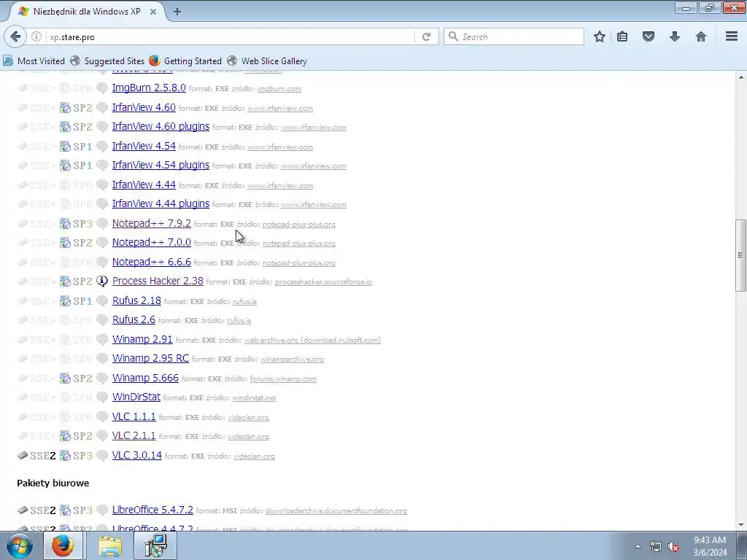The image size is (747, 560).
Task: Open the Getting Started bookmark
Action: [x=185, y=61]
